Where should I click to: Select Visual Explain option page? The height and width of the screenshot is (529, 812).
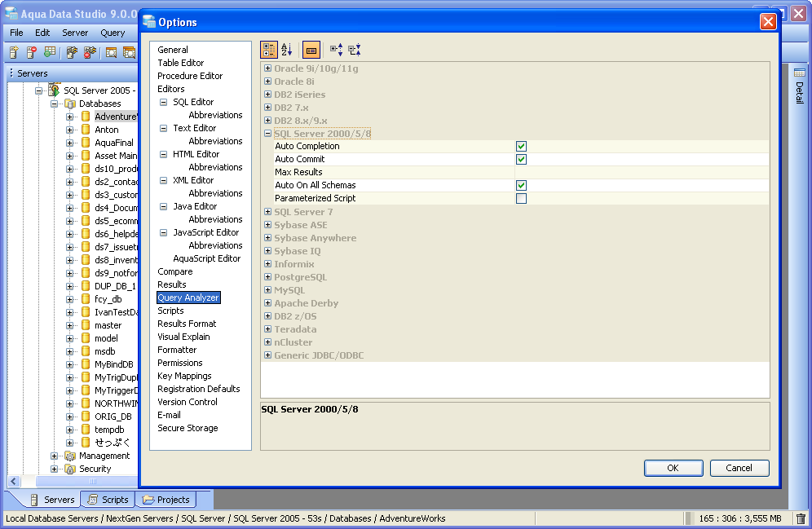[x=183, y=337]
